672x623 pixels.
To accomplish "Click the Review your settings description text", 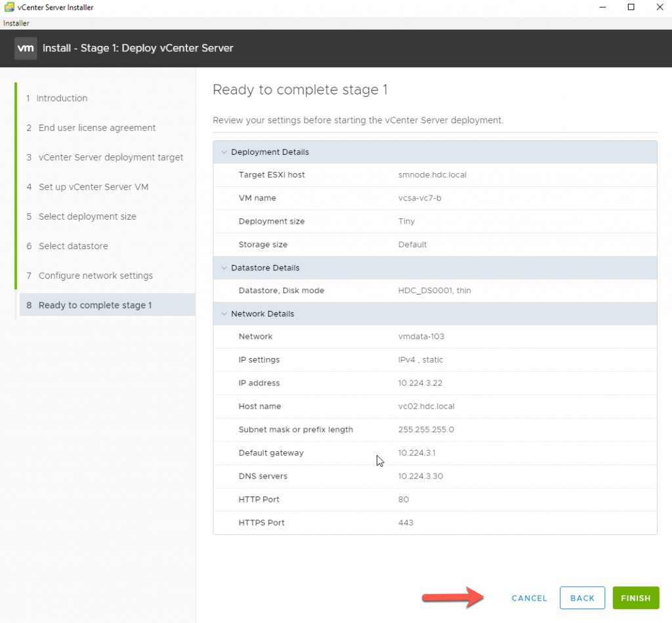I will 358,120.
